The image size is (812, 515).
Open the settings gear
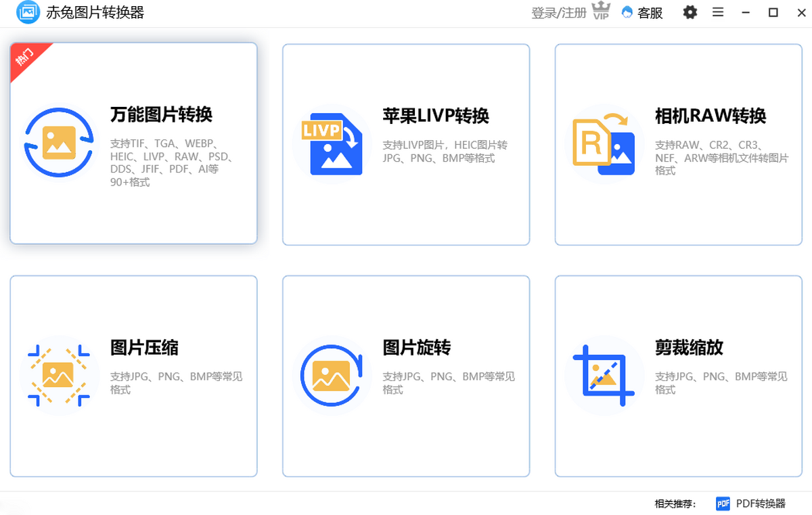tap(690, 12)
